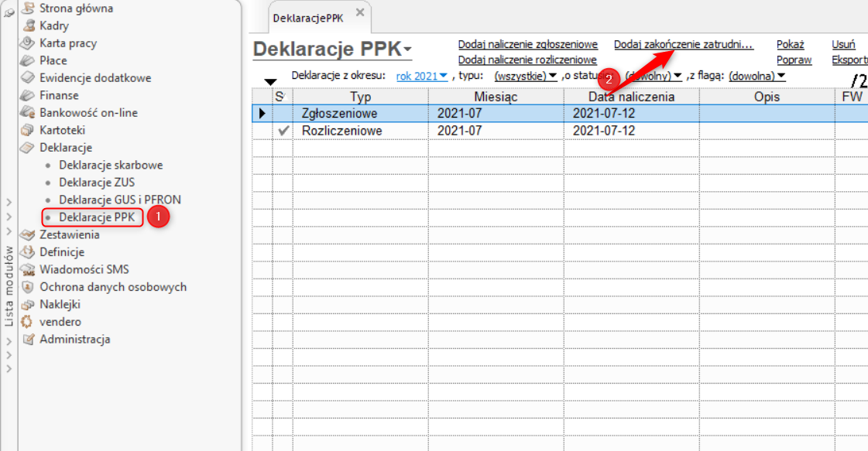This screenshot has width=868, height=451.
Task: Select Deklaracje skarbowe in the tree
Action: click(111, 165)
